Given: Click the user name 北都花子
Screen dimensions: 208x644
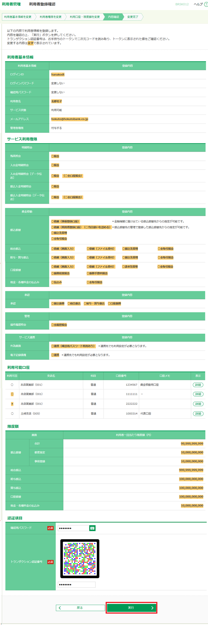Looking at the screenshot, I should click(56, 101).
